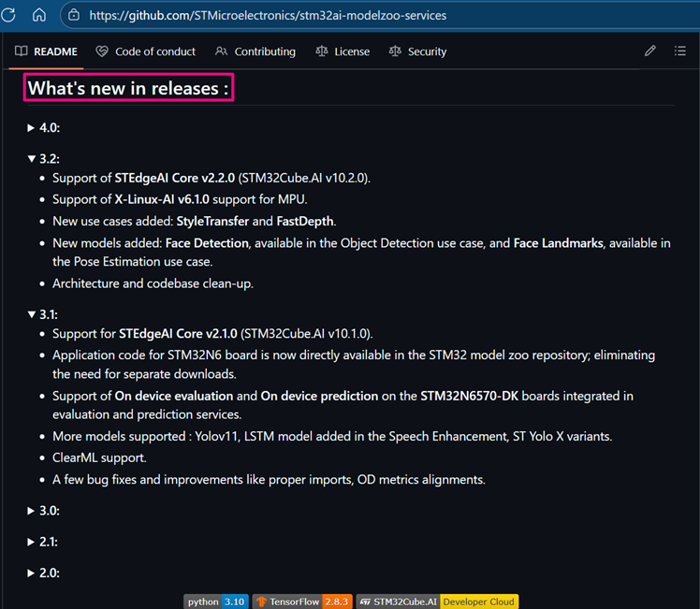The height and width of the screenshot is (609, 700).
Task: Open the Contributing tab
Action: 255,51
